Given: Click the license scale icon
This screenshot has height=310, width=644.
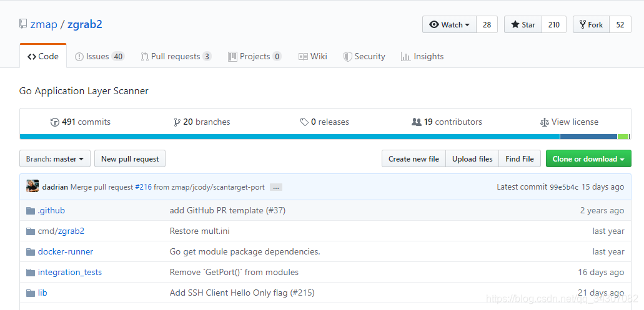Looking at the screenshot, I should pos(545,122).
